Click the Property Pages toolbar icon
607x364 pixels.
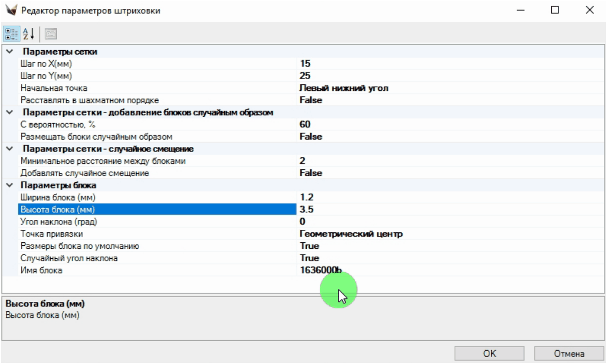(51, 34)
